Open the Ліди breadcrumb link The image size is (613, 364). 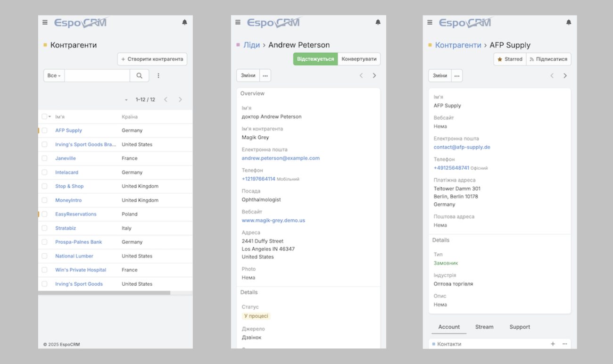[252, 45]
